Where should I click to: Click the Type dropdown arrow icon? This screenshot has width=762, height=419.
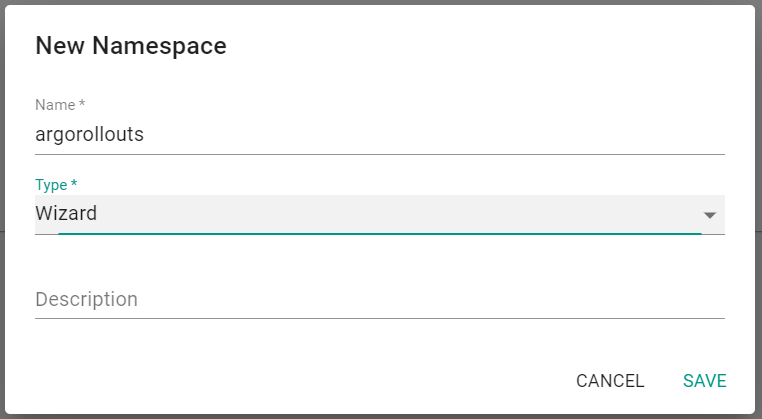point(710,215)
